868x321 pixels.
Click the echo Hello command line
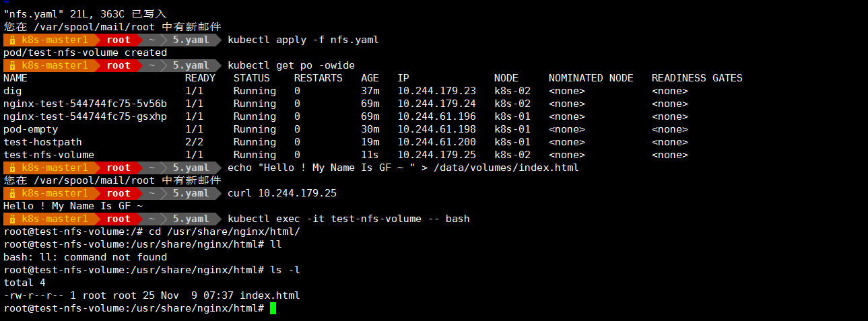[x=403, y=168]
